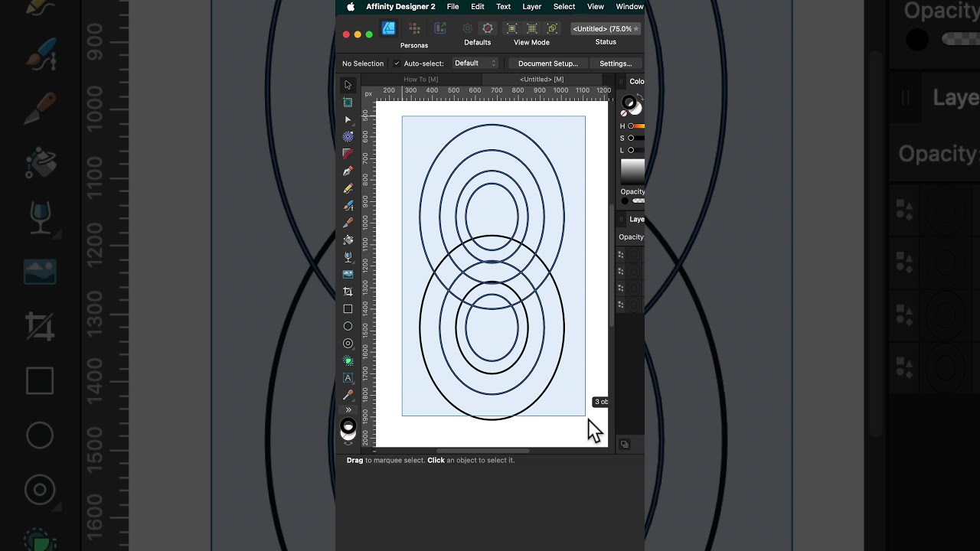Viewport: 980px width, 551px height.
Task: Select the Vector Brush tool
Action: coord(348,206)
